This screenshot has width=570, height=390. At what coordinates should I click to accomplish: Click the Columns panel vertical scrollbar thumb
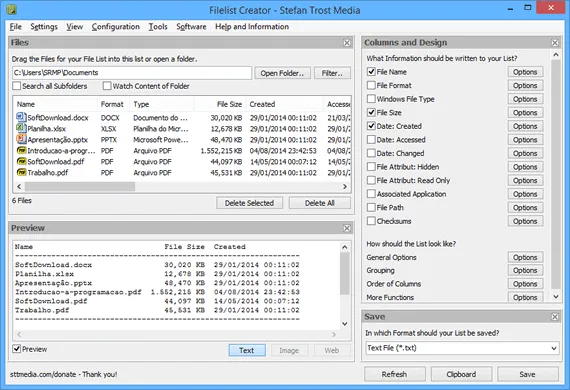(x=555, y=174)
